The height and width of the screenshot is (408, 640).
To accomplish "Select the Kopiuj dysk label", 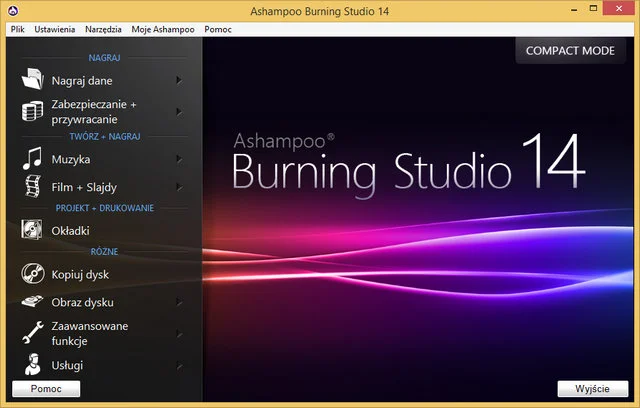I will click(80, 275).
